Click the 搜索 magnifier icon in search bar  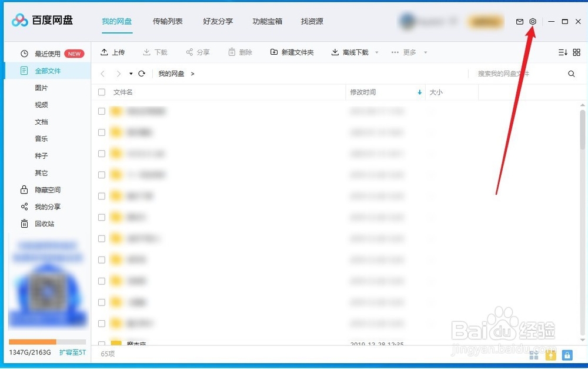coord(571,74)
